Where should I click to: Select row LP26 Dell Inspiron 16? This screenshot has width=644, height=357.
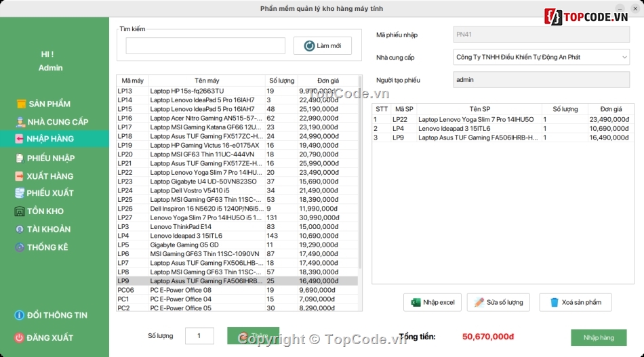pos(237,209)
